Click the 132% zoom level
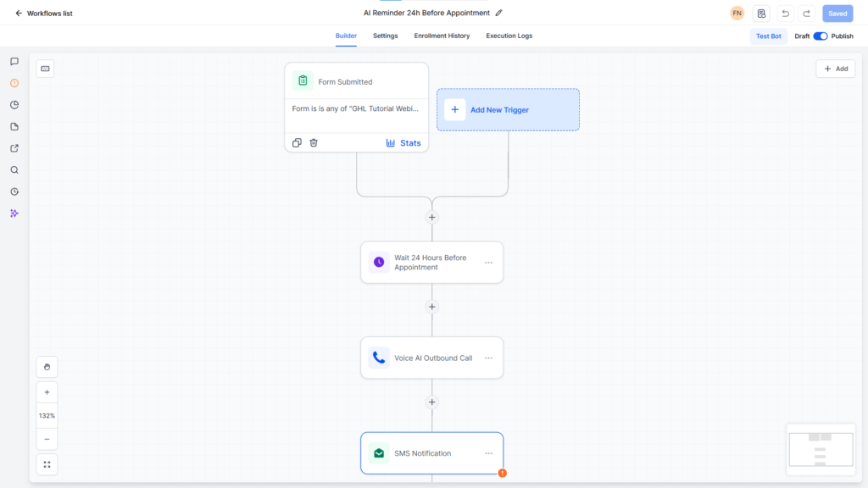868x488 pixels. click(x=47, y=415)
